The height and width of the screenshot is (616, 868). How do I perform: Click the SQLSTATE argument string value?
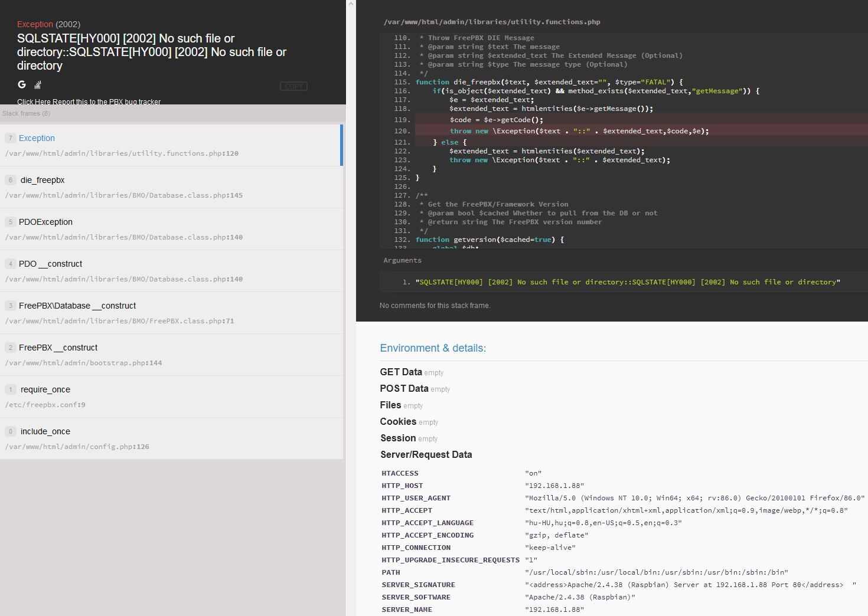click(x=628, y=282)
